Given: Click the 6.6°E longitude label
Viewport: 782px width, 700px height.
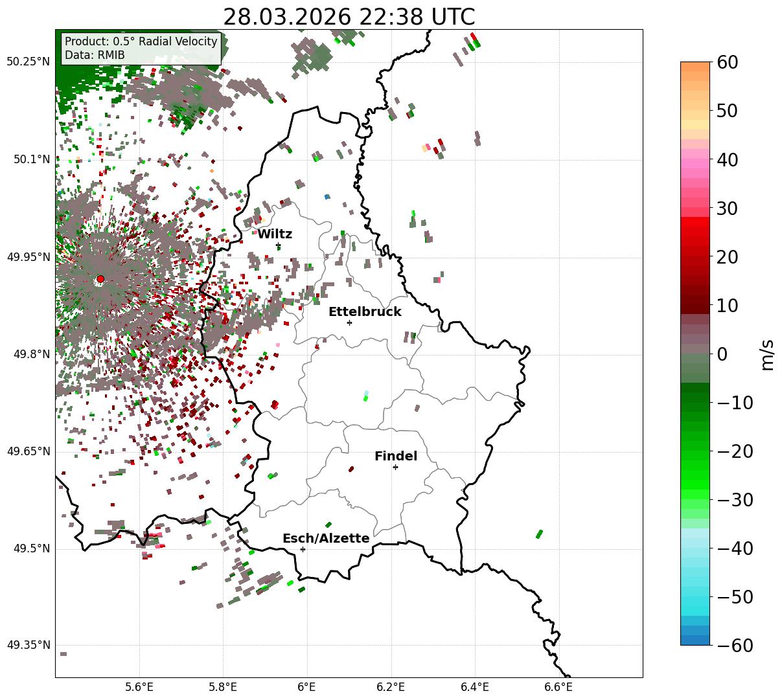Looking at the screenshot, I should 558,687.
